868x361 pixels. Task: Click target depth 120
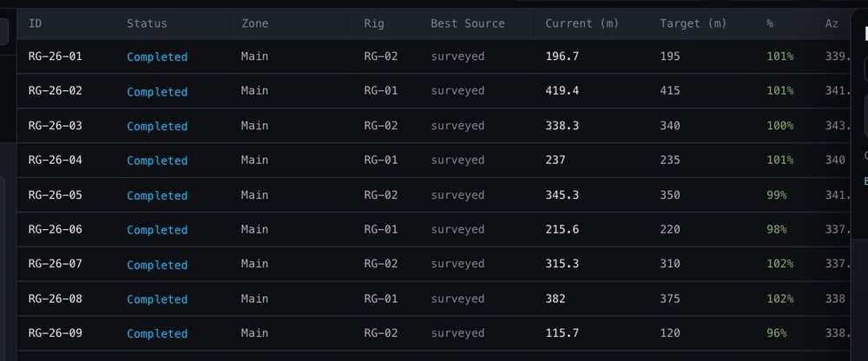pos(670,333)
